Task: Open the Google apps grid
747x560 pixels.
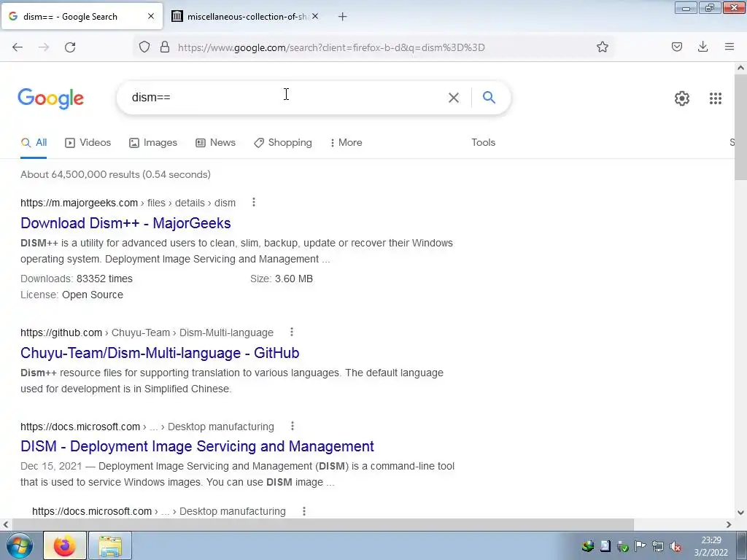Action: point(715,98)
